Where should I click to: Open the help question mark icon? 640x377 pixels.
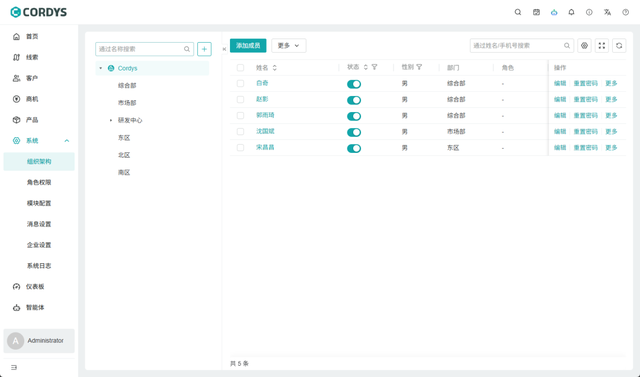[x=625, y=12]
